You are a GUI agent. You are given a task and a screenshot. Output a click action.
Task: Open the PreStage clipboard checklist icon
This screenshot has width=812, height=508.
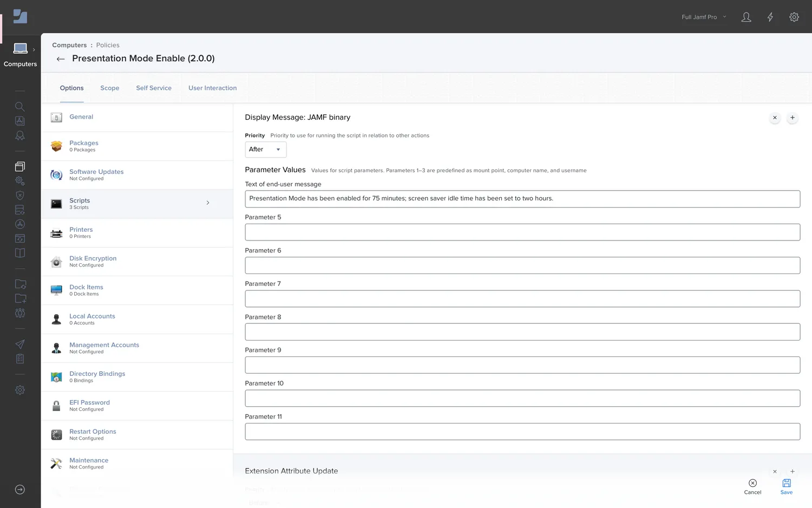20,359
